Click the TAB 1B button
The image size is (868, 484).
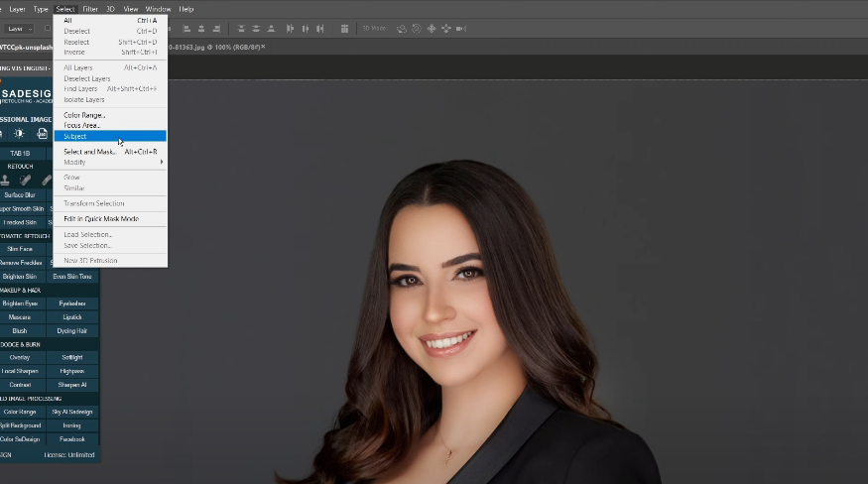pyautogui.click(x=20, y=154)
